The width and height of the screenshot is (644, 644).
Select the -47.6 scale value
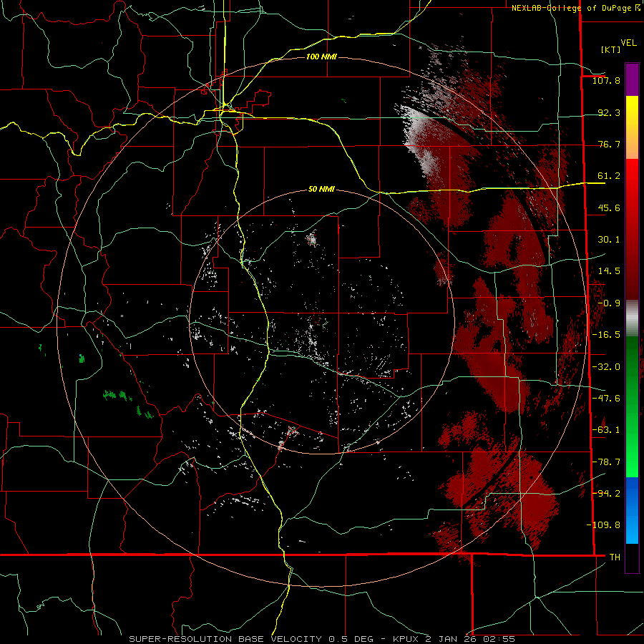click(x=606, y=399)
